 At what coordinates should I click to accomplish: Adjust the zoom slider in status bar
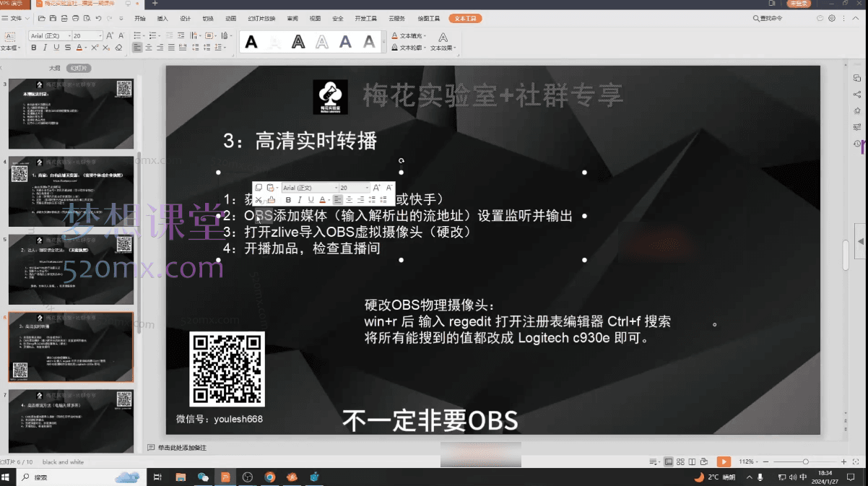(x=806, y=461)
